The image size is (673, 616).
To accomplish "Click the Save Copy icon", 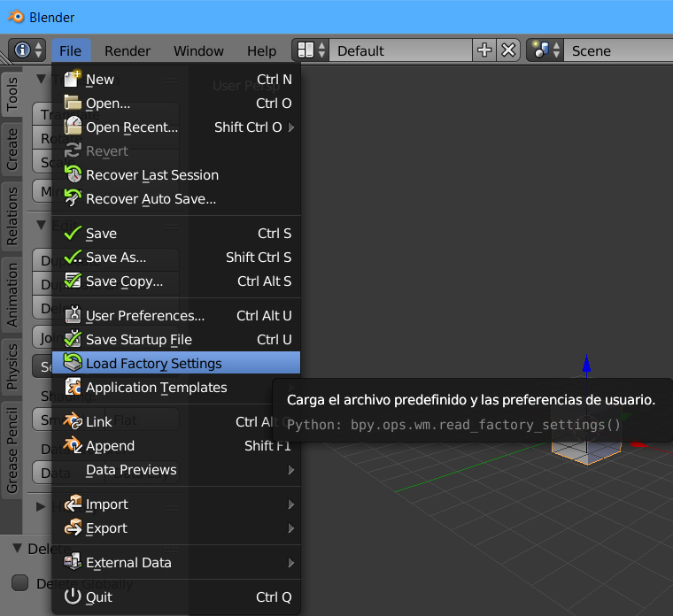I will [73, 281].
